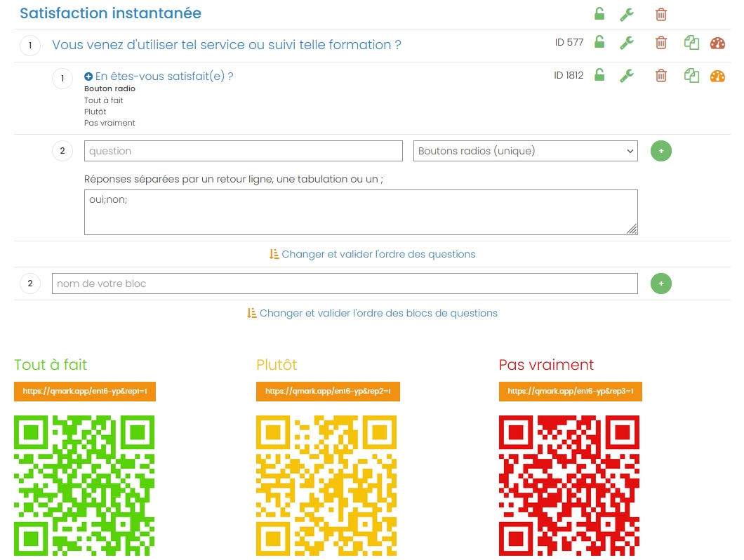Duplicate question ID 1812 with copy icon

click(x=691, y=76)
